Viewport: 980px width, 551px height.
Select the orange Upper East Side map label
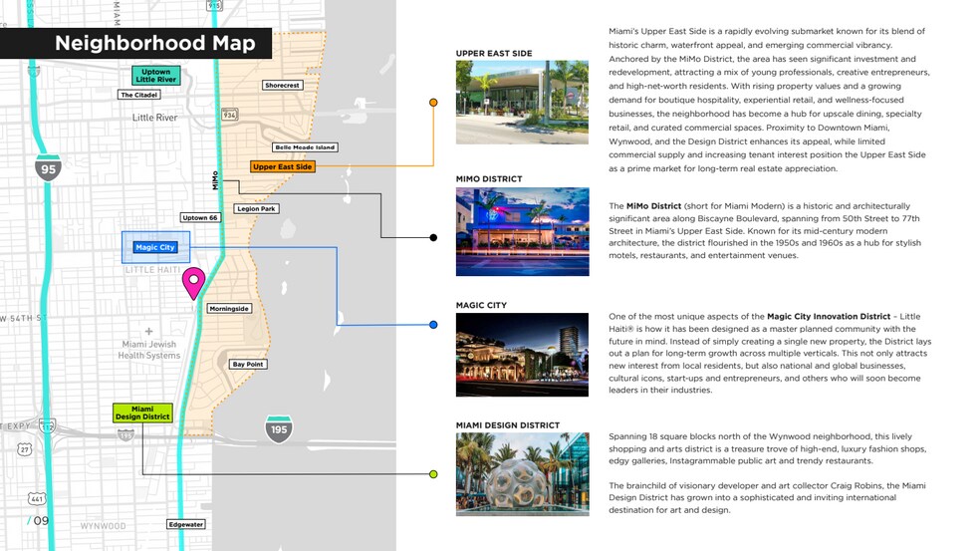(283, 167)
